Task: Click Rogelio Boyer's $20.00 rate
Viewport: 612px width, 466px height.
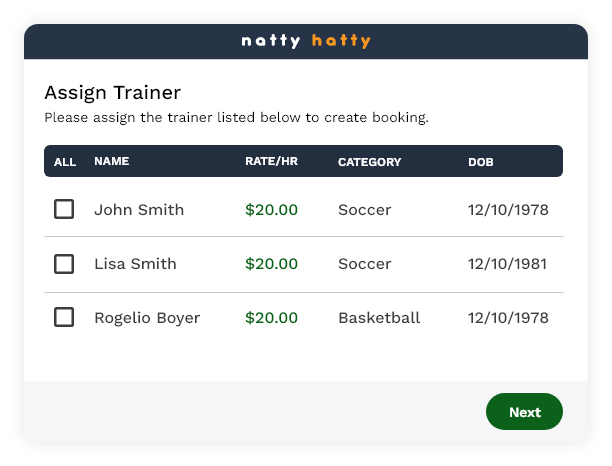Action: click(x=271, y=318)
